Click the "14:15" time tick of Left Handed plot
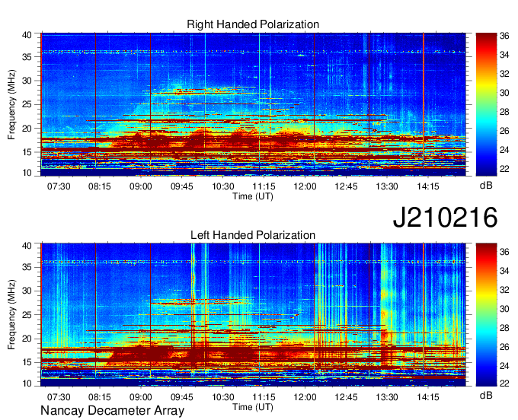This screenshot has height=420, width=518. pos(428,396)
